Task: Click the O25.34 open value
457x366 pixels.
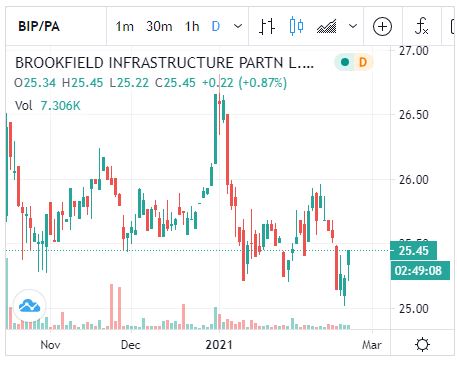Action: (x=35, y=83)
